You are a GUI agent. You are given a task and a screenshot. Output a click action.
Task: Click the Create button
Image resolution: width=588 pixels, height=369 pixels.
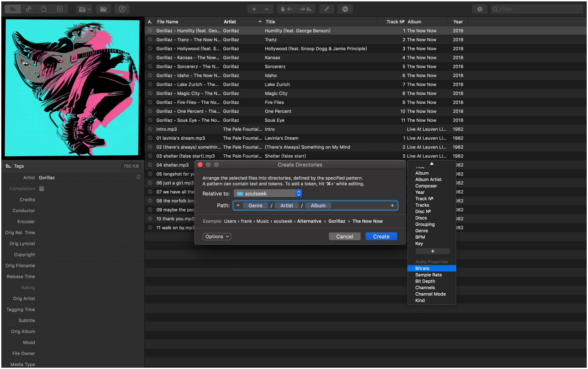(x=381, y=237)
